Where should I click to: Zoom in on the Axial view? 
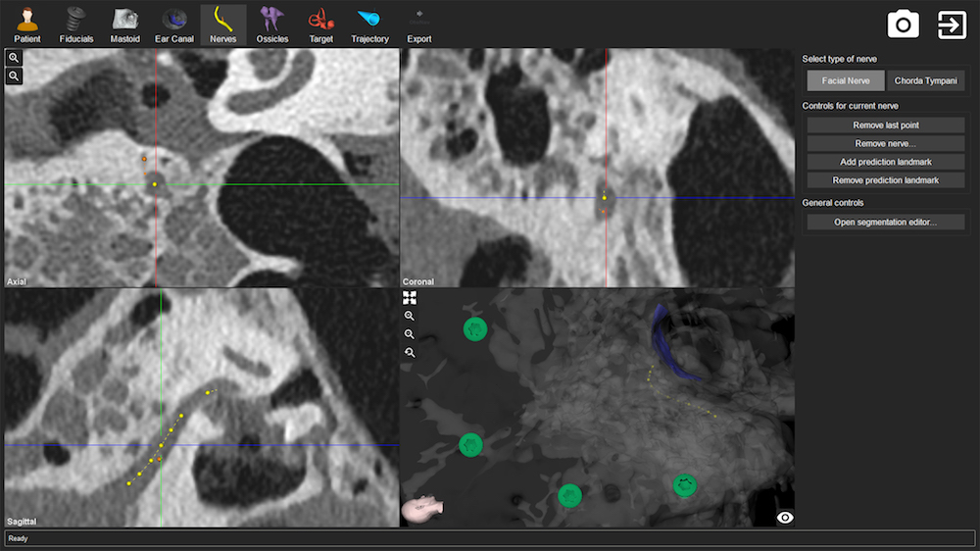coord(14,58)
